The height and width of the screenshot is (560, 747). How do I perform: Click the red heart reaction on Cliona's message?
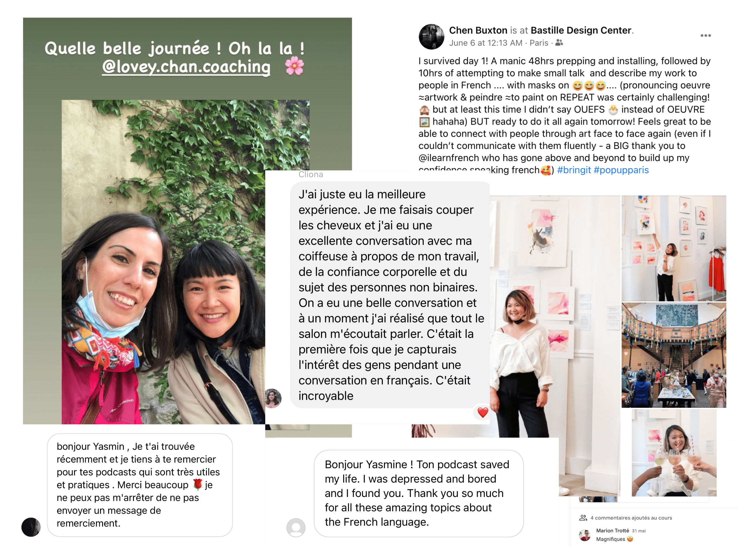click(483, 412)
